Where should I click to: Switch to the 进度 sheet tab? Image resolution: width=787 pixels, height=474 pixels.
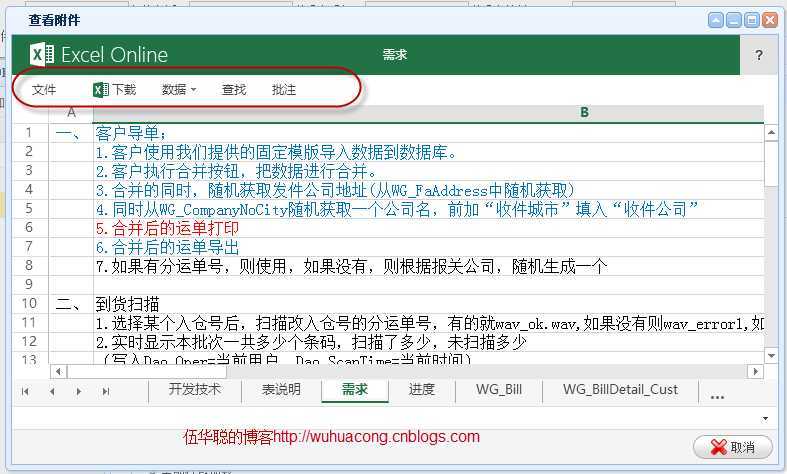422,389
